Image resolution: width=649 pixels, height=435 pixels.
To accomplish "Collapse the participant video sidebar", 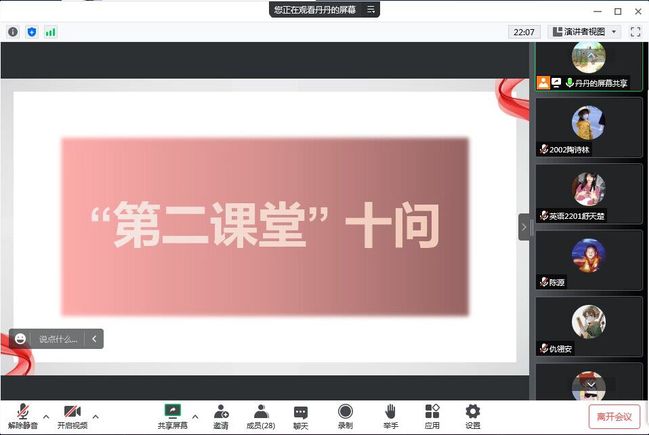I will 523,227.
